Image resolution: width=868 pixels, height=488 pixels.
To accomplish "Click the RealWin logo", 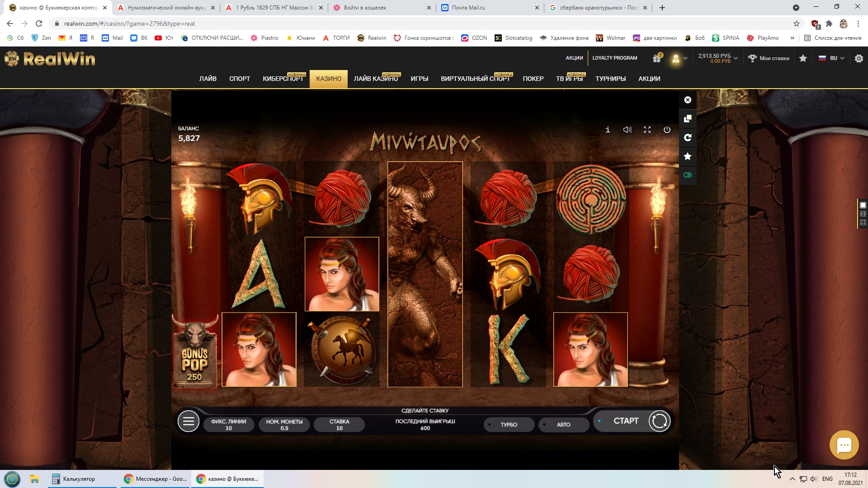I will click(50, 59).
